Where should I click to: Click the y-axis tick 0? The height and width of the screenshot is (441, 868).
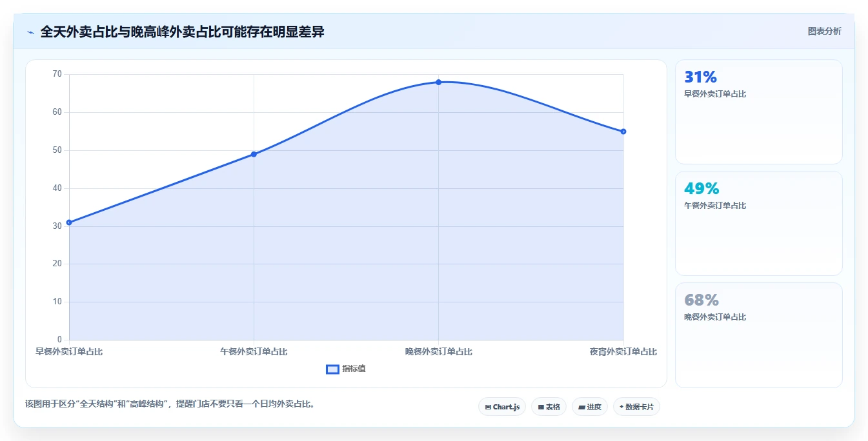(59, 340)
